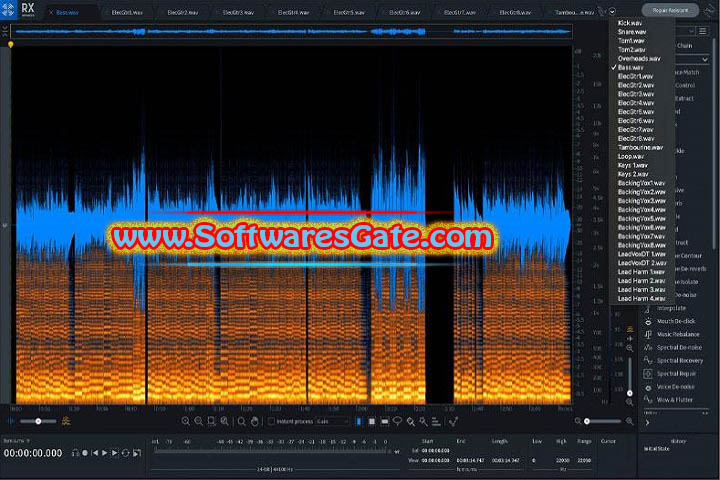
Task: Select the frequency selection tool
Action: pyautogui.click(x=384, y=421)
